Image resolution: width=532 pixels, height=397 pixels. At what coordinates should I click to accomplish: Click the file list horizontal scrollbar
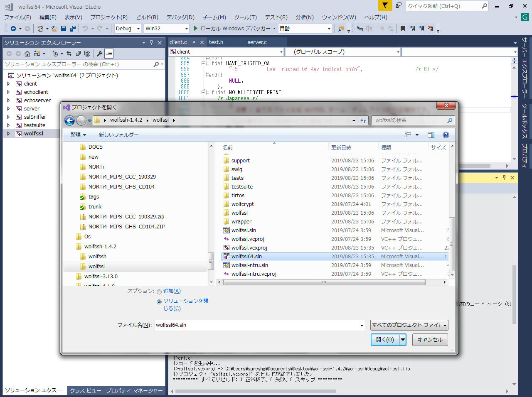coord(324,282)
